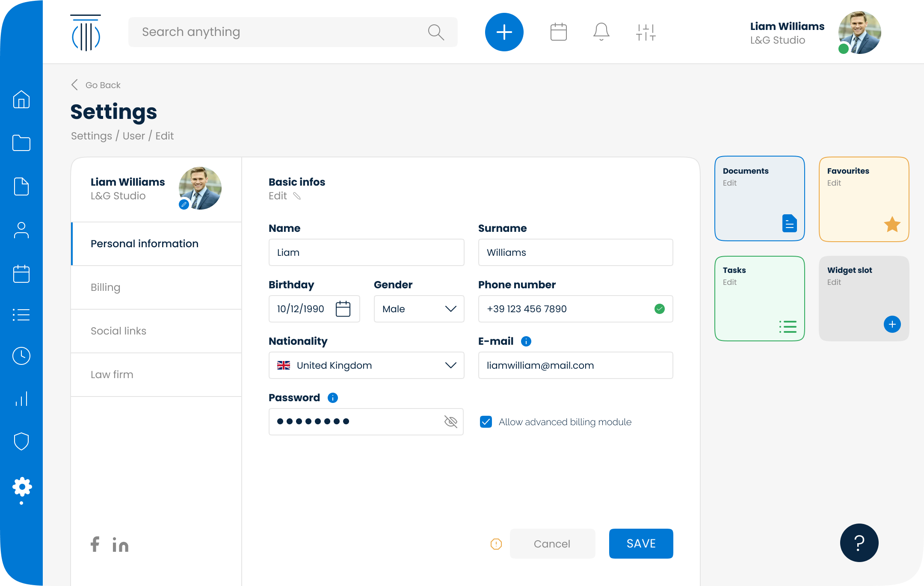
Task: Select the Law firm section
Action: tap(112, 374)
